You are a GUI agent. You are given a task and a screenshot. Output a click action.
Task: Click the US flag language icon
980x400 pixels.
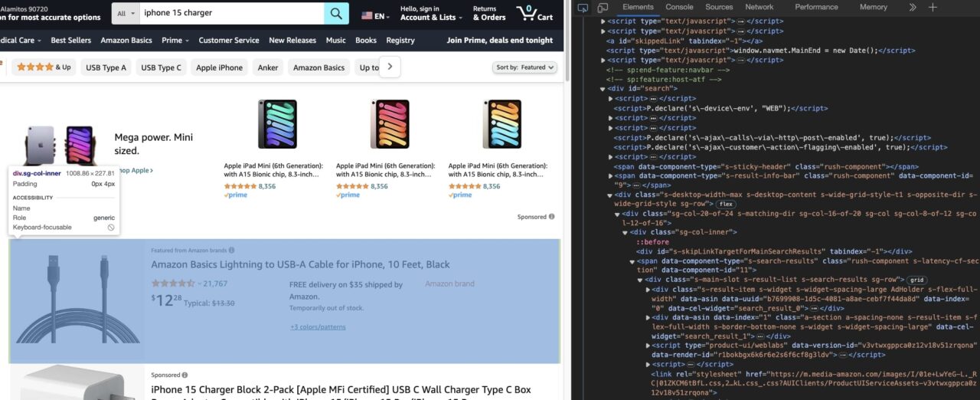(x=367, y=15)
